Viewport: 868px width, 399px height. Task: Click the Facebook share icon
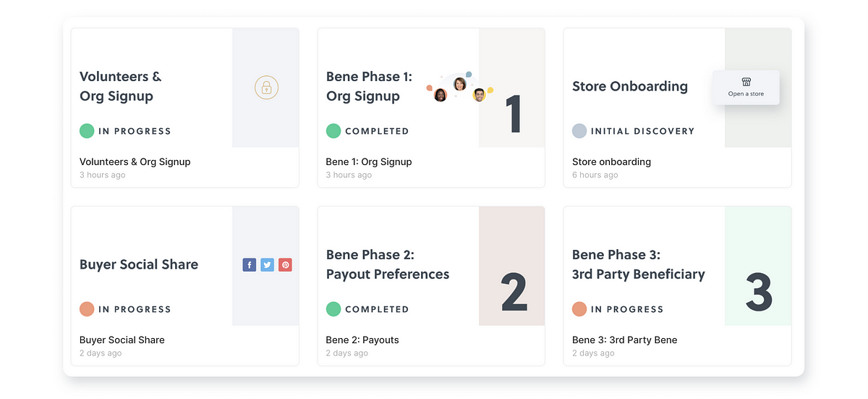250,265
